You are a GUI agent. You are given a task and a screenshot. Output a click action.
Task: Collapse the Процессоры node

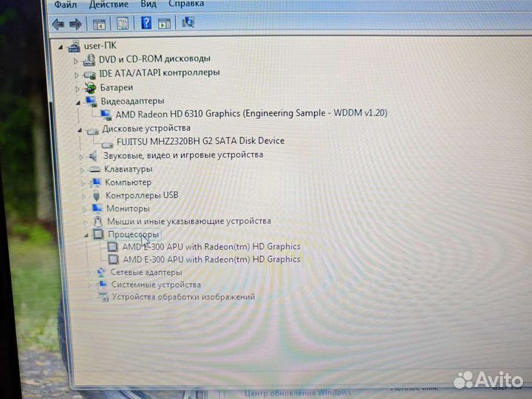coord(86,235)
